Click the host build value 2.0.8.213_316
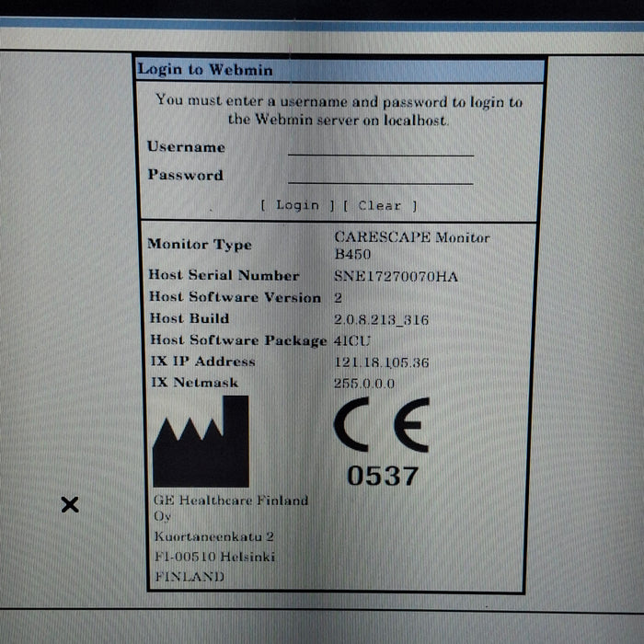644x644 pixels. [x=381, y=319]
